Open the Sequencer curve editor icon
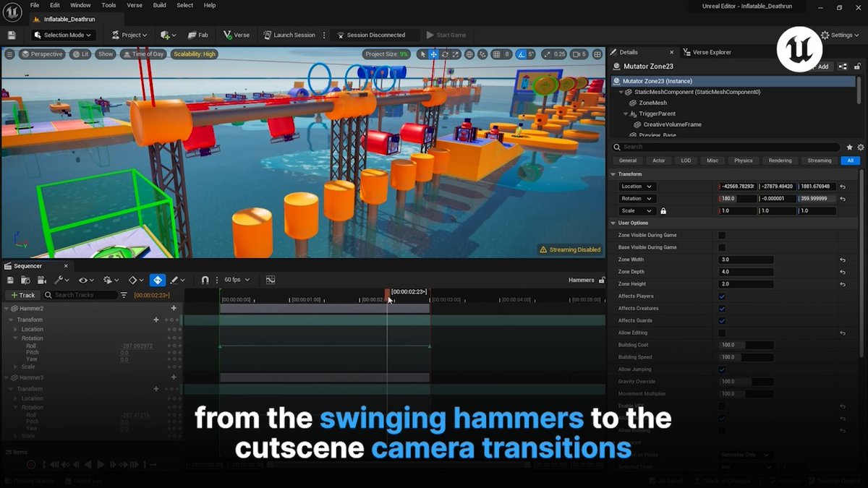 coord(271,280)
